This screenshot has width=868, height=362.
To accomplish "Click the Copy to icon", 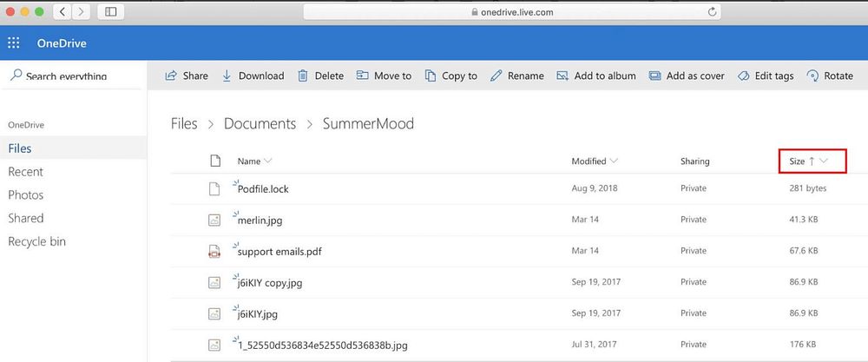I will pyautogui.click(x=431, y=76).
